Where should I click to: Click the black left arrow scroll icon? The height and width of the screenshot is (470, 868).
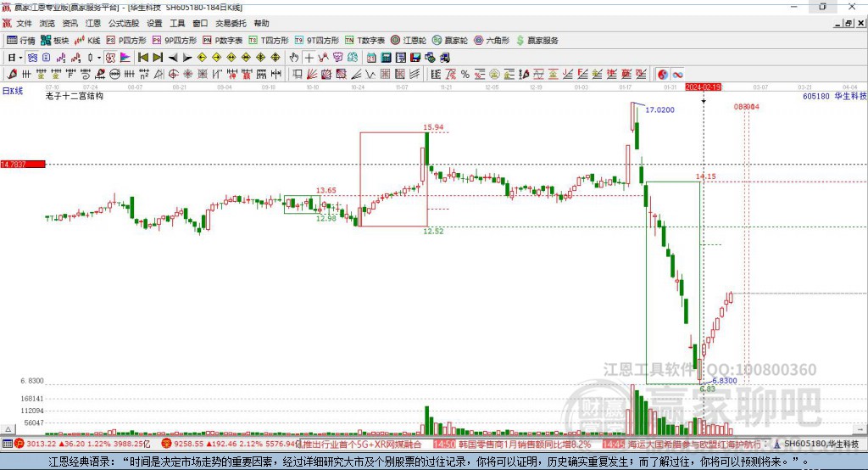coord(173,58)
